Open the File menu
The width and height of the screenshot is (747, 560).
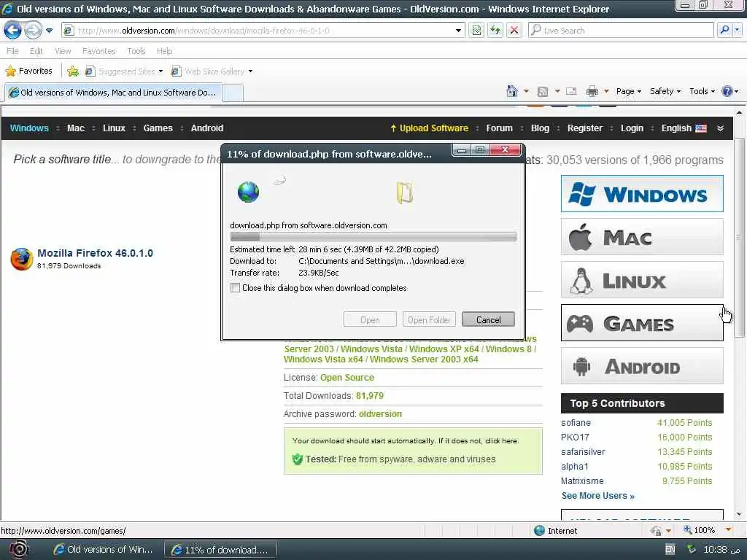(12, 51)
